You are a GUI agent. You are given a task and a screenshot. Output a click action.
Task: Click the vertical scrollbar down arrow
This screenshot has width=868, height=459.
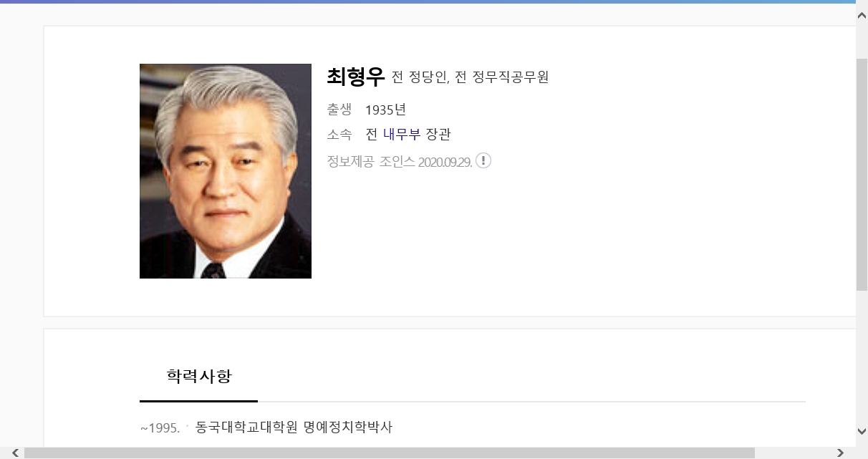862,431
